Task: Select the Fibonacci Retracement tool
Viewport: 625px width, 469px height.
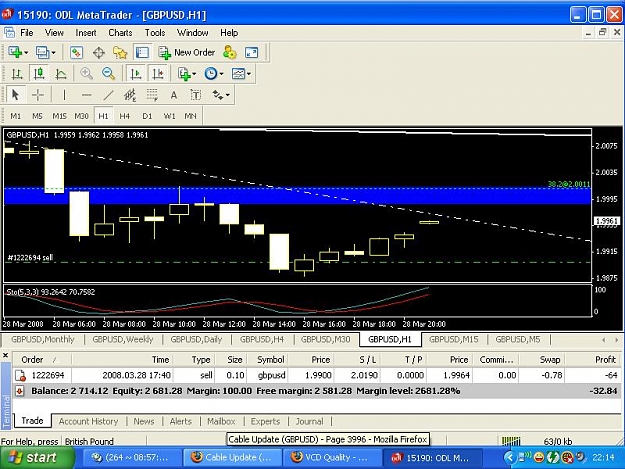Action: [152, 95]
